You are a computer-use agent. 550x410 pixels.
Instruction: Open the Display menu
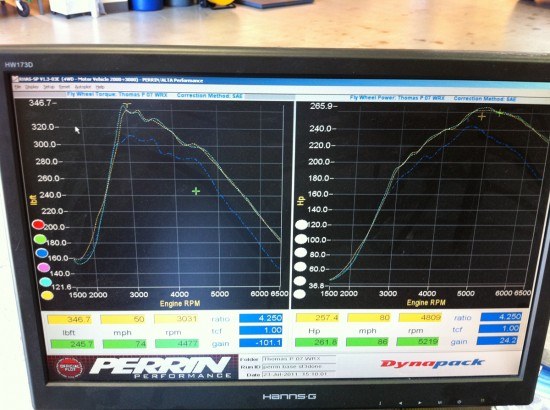click(x=32, y=87)
